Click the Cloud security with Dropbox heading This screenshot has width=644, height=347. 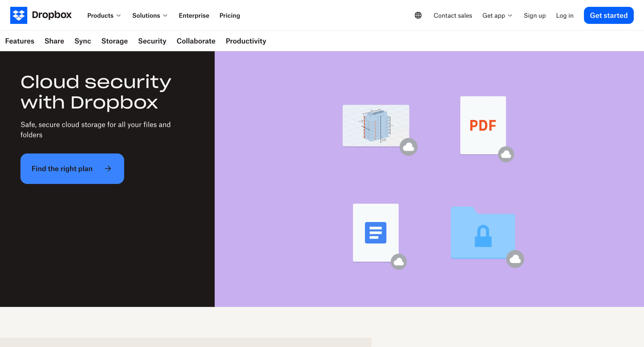click(x=96, y=92)
